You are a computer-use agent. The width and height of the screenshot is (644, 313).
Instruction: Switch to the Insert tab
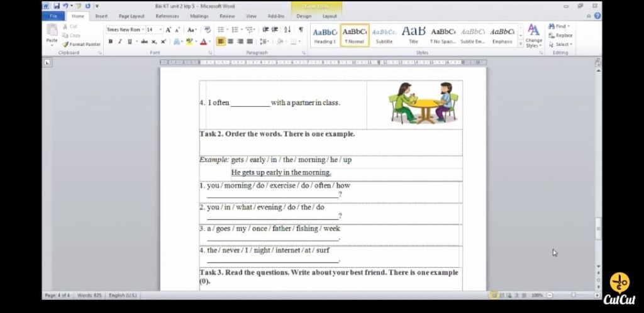(101, 16)
